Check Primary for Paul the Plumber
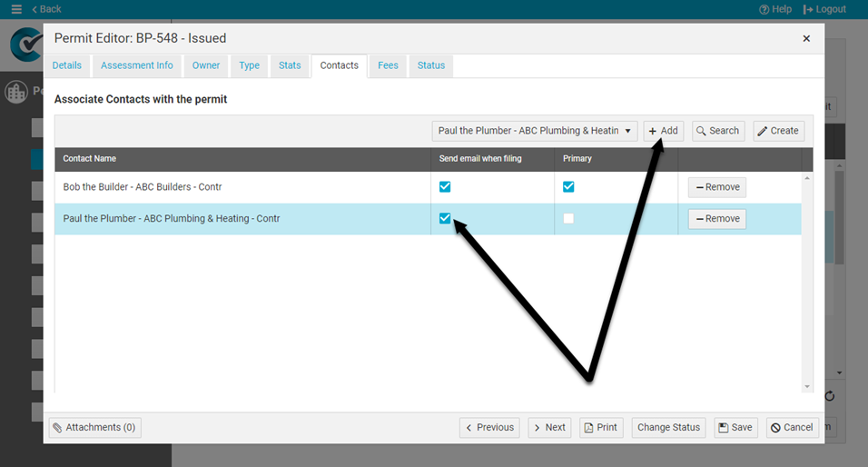 568,218
